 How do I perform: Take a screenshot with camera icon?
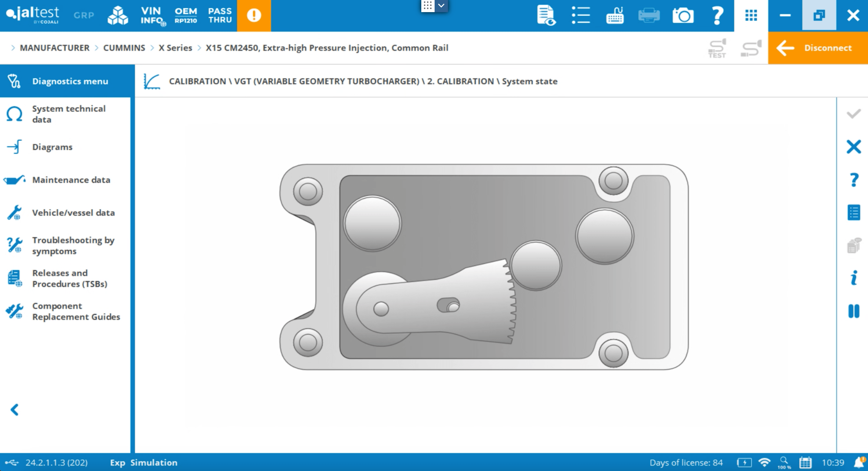683,15
